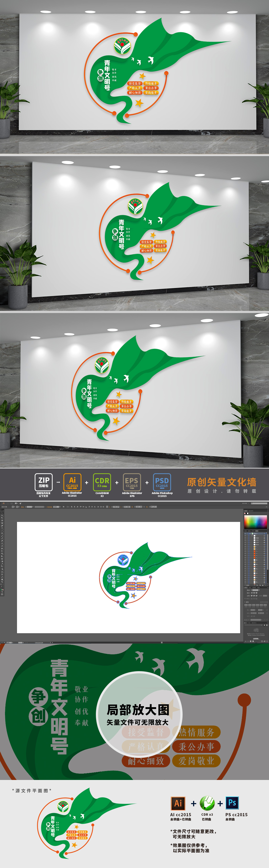This screenshot has height=868, width=269.
Task: Click the green CDR X3 format badge
Action: point(102,482)
